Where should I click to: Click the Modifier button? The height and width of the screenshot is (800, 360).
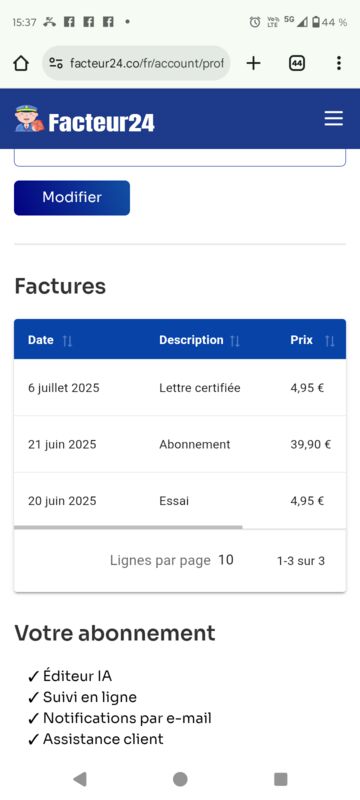point(72,197)
